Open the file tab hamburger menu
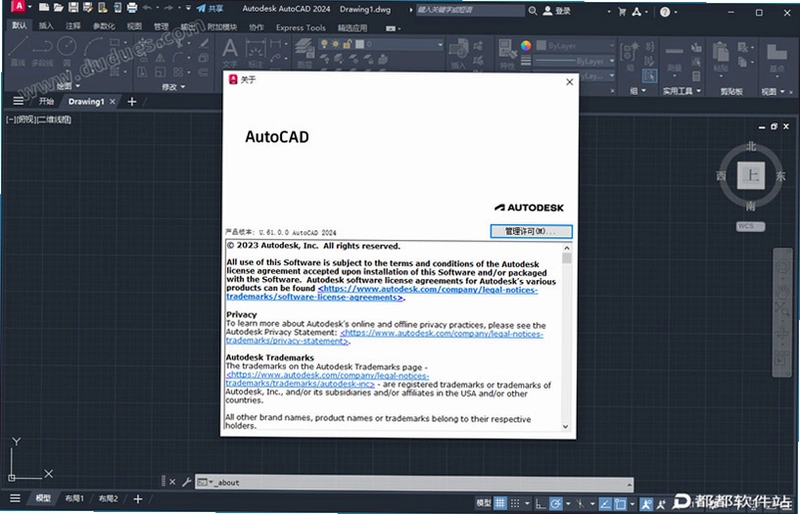 (x=18, y=101)
